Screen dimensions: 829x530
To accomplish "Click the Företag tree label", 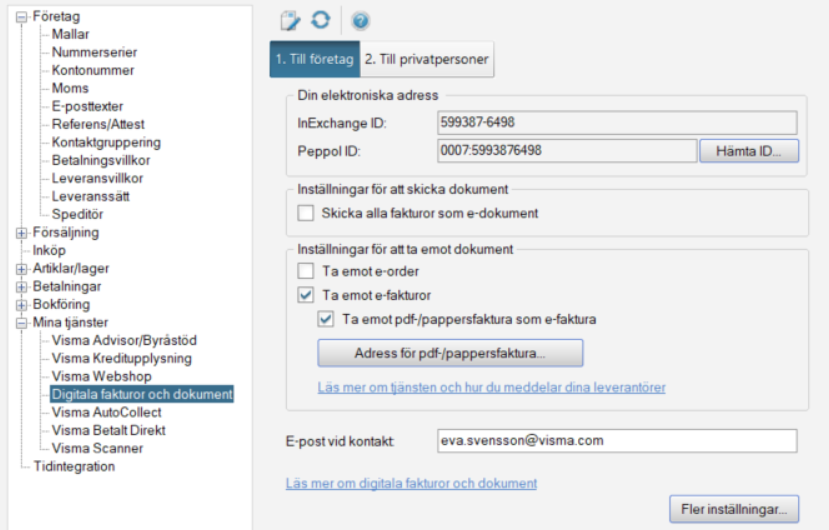I will pos(56,16).
